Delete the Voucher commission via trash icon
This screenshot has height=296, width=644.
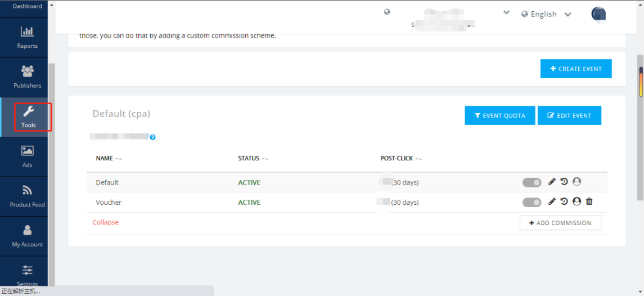[x=589, y=201]
